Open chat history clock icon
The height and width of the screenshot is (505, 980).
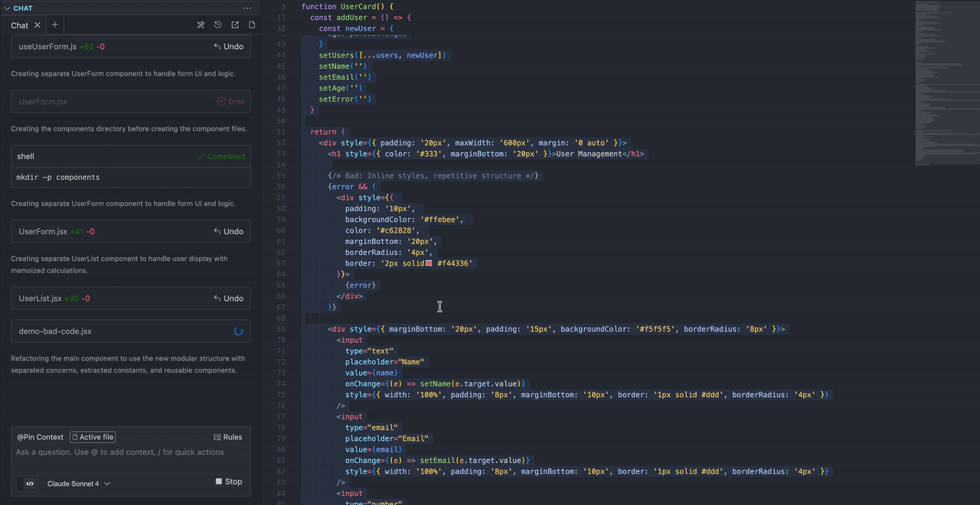(218, 25)
